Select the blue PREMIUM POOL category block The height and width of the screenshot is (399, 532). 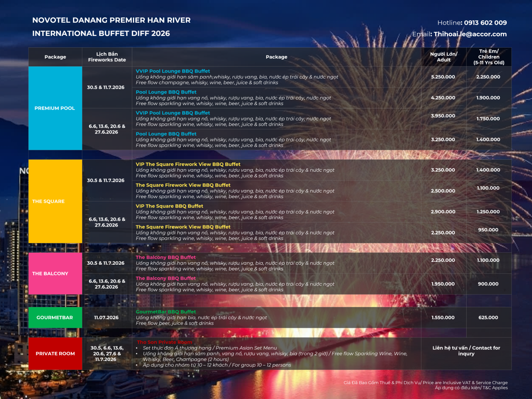point(55,108)
